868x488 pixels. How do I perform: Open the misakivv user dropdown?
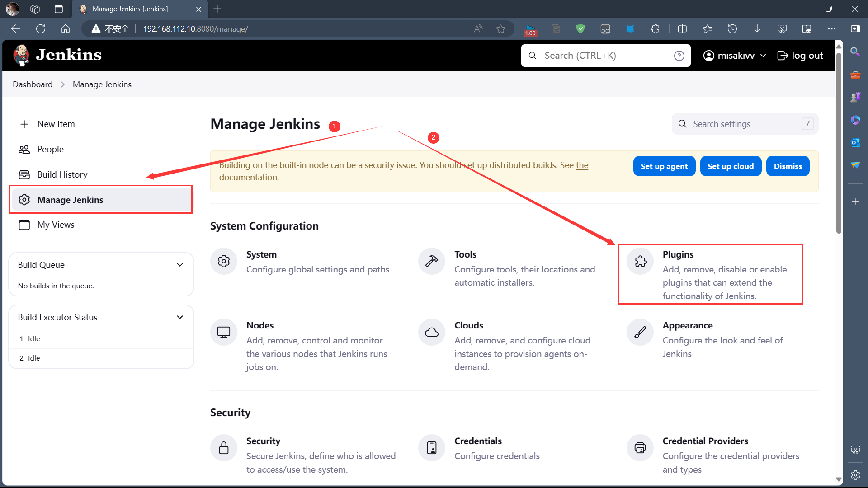click(735, 56)
